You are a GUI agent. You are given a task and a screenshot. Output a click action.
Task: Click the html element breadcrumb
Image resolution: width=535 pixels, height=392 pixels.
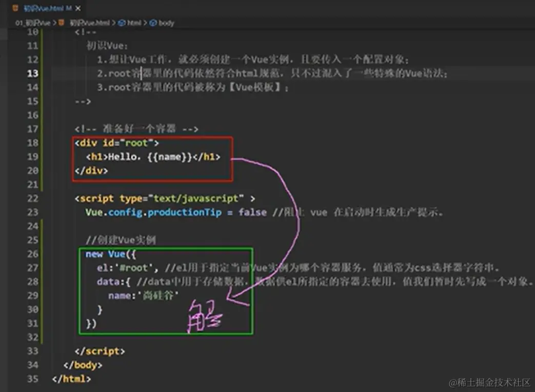pyautogui.click(x=134, y=23)
